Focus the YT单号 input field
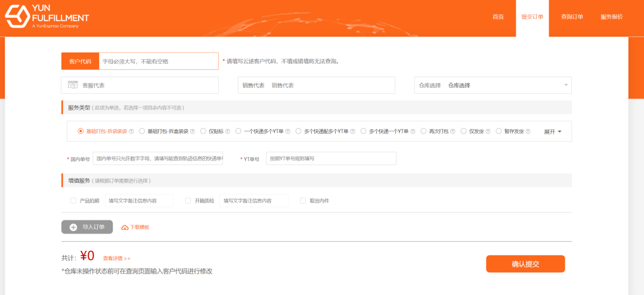 click(x=331, y=158)
